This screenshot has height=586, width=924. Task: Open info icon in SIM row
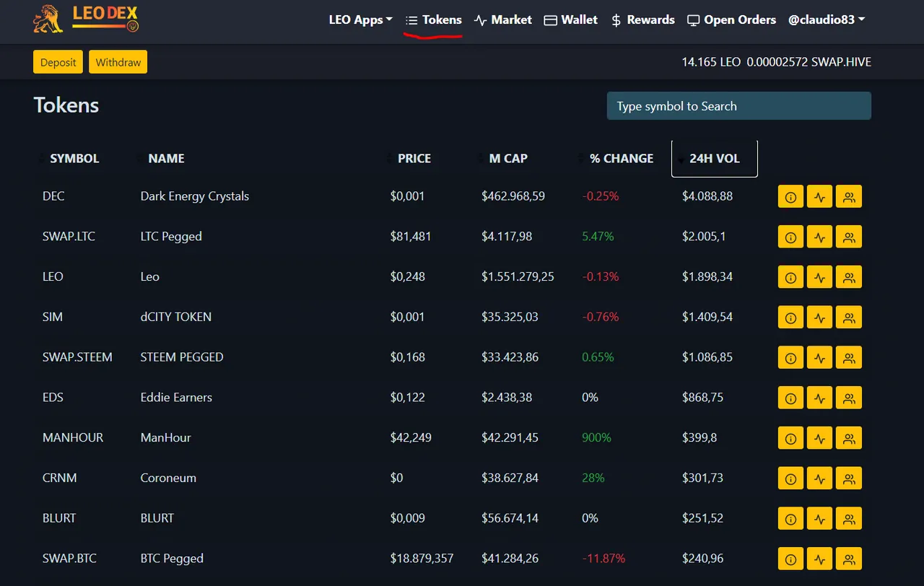(x=790, y=317)
